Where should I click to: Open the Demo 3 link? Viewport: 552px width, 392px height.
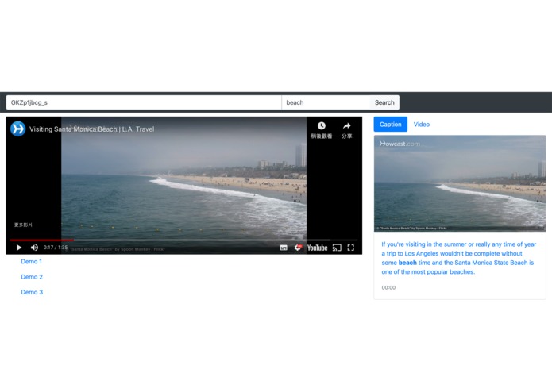(32, 292)
